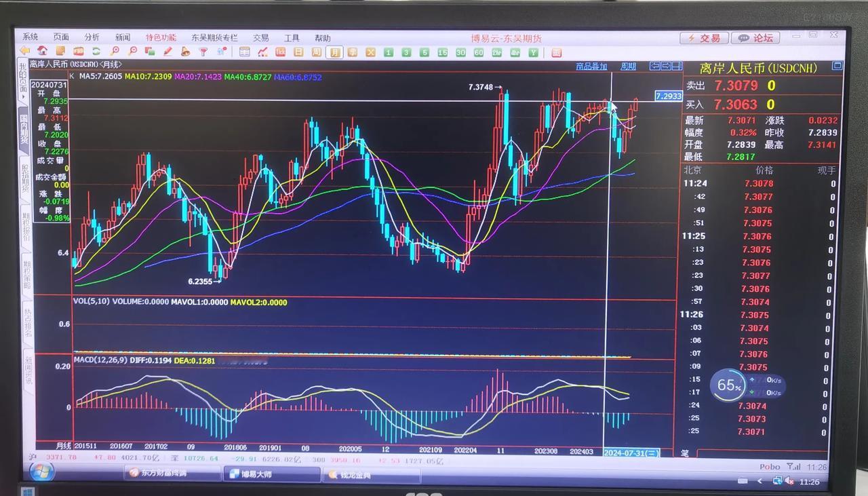The height and width of the screenshot is (496, 868).
Task: Open the 周期 period link
Action: point(629,66)
